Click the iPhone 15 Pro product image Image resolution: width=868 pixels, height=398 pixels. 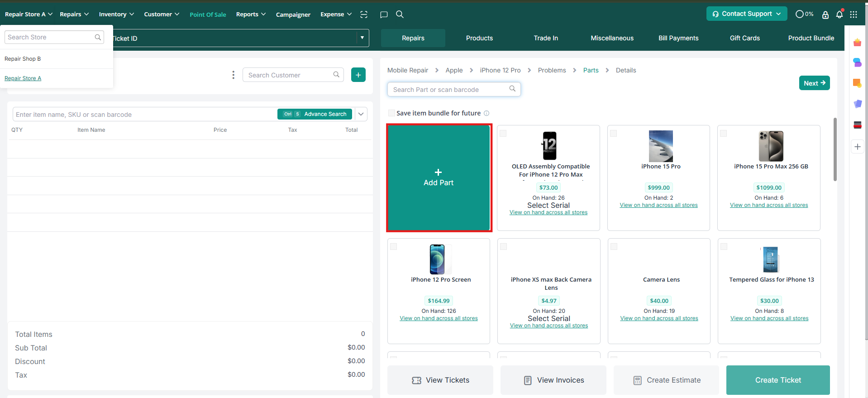coord(661,146)
